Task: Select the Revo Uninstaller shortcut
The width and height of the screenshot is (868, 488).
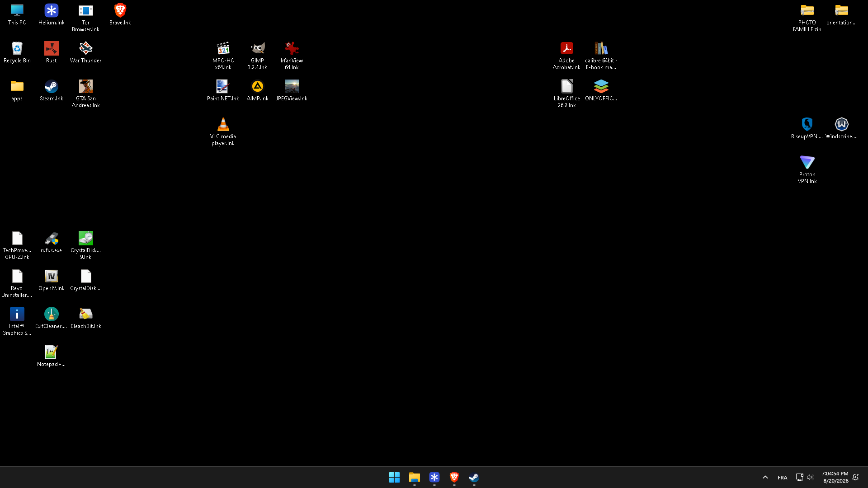Action: click(17, 284)
